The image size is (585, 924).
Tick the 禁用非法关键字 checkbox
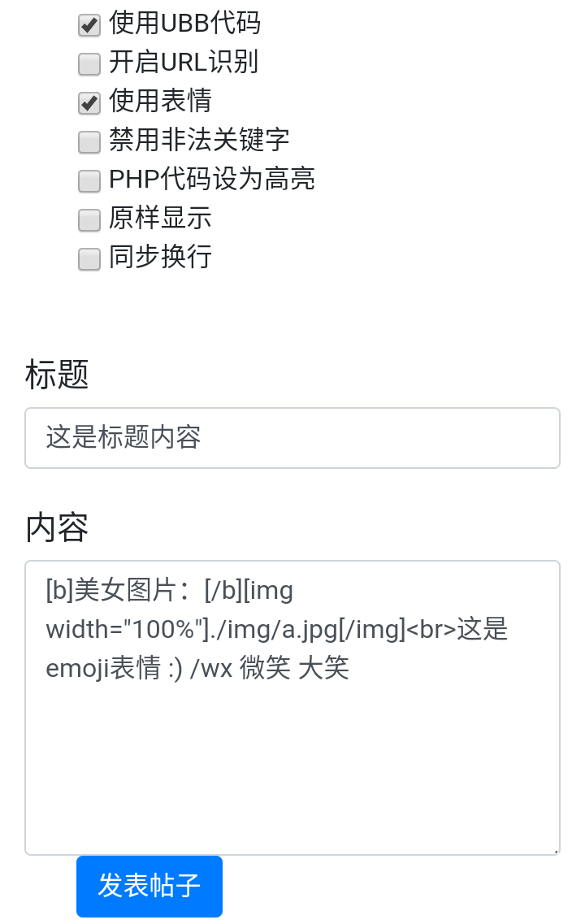point(89,142)
